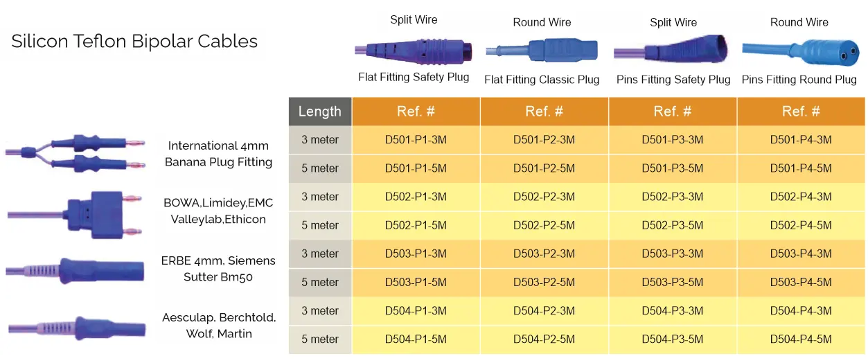
Task: Click reference D501-P1-3M
Action: point(416,140)
